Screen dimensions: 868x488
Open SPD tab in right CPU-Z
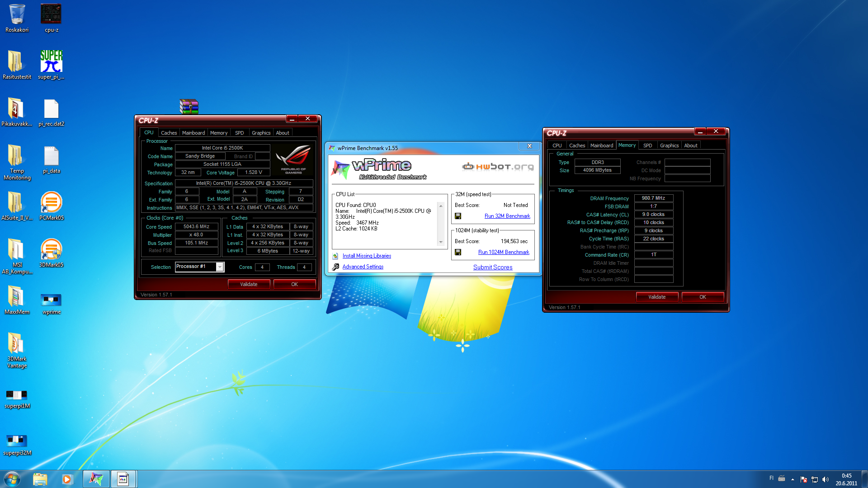pos(648,145)
